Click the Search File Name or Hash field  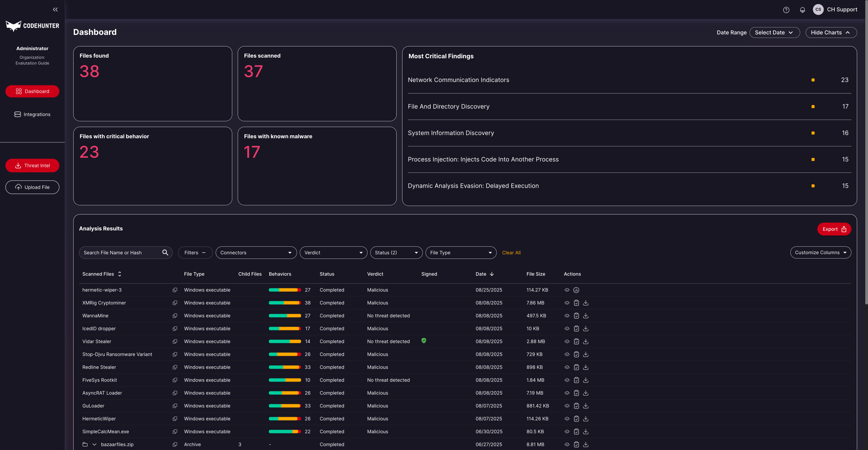[x=120, y=252]
